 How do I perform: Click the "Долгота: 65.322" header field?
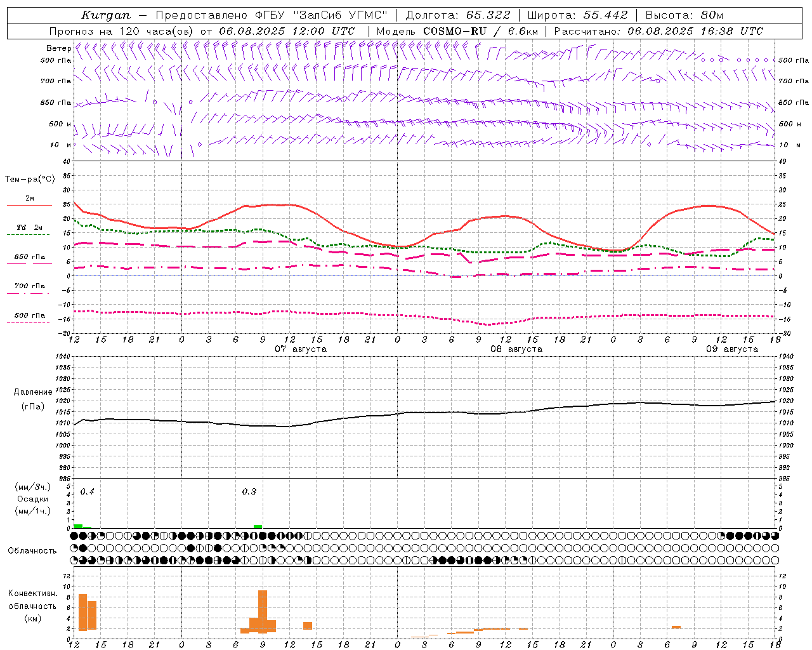[x=458, y=15]
